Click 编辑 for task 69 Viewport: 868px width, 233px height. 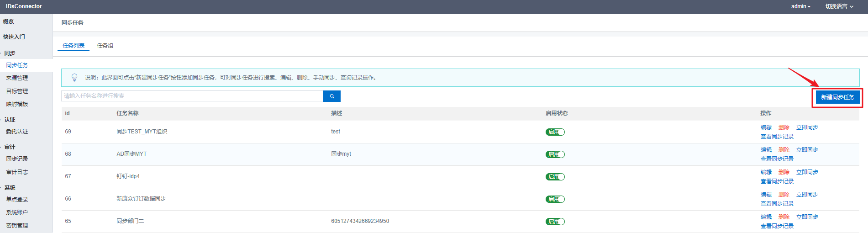[766, 127]
